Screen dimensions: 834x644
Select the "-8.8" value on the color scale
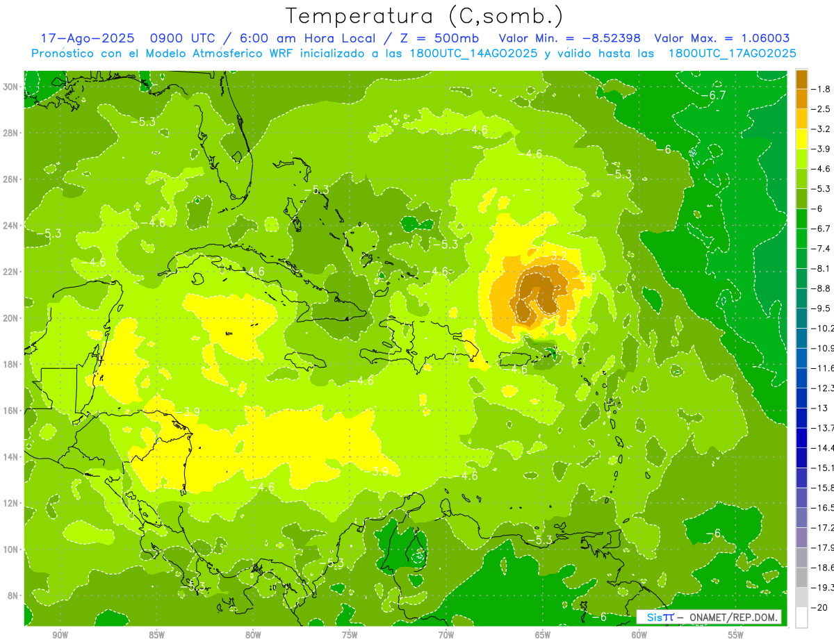821,288
